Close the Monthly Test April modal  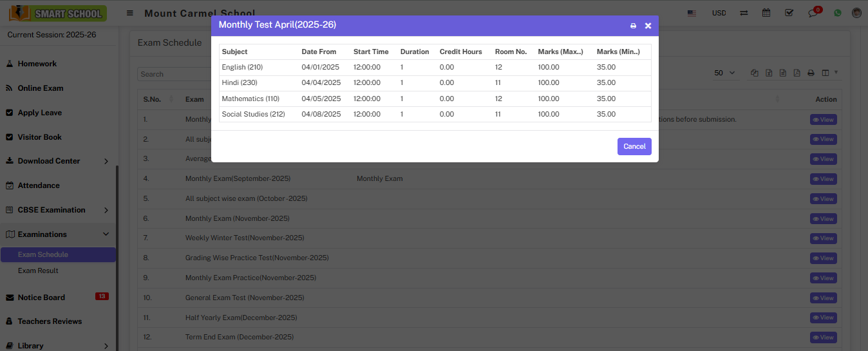point(648,26)
